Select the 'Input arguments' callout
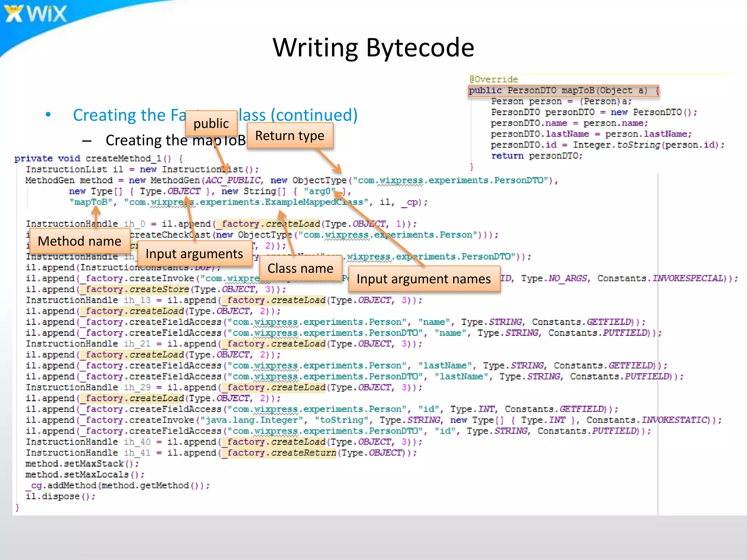This screenshot has height=560, width=747. [x=194, y=254]
